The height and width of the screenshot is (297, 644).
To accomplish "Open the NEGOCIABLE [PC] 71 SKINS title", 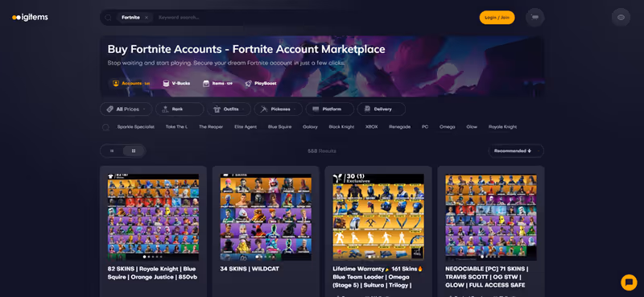I will coord(487,278).
